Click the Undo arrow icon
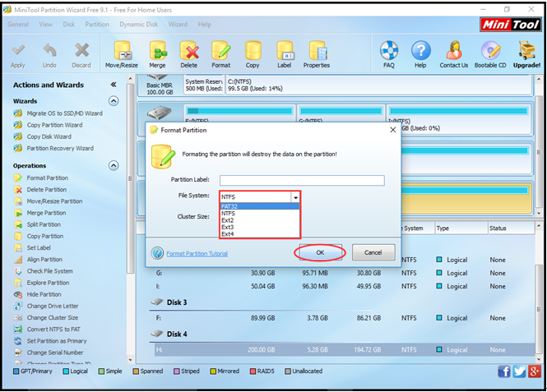Image resolution: width=547 pixels, height=392 pixels. click(49, 51)
